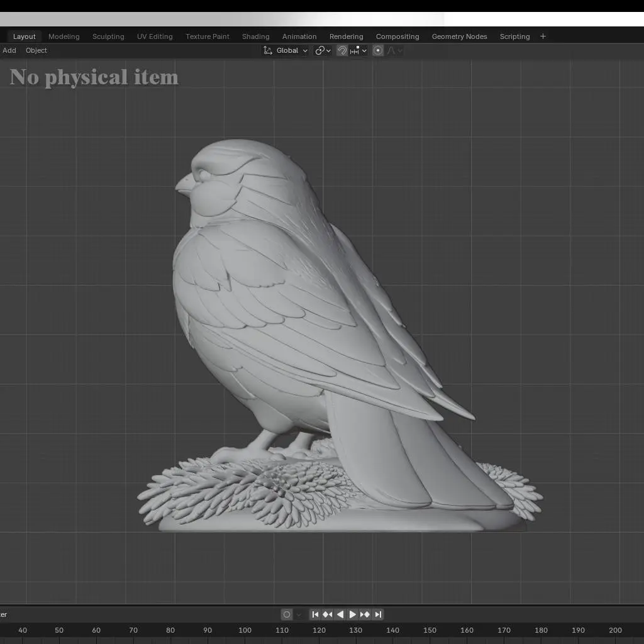Open the Texture Paint workspace

coord(208,36)
